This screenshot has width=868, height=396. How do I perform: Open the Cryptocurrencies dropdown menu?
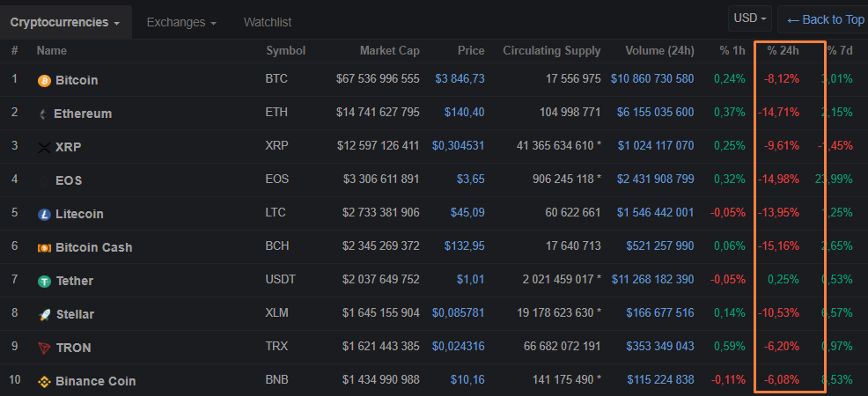(65, 21)
